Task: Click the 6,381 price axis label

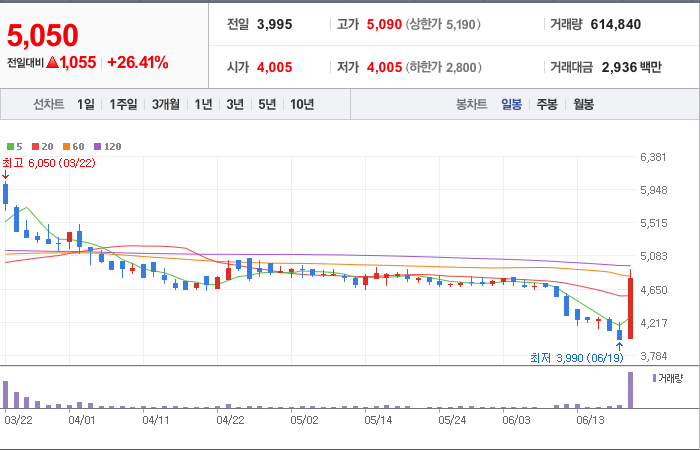Action: [653, 157]
